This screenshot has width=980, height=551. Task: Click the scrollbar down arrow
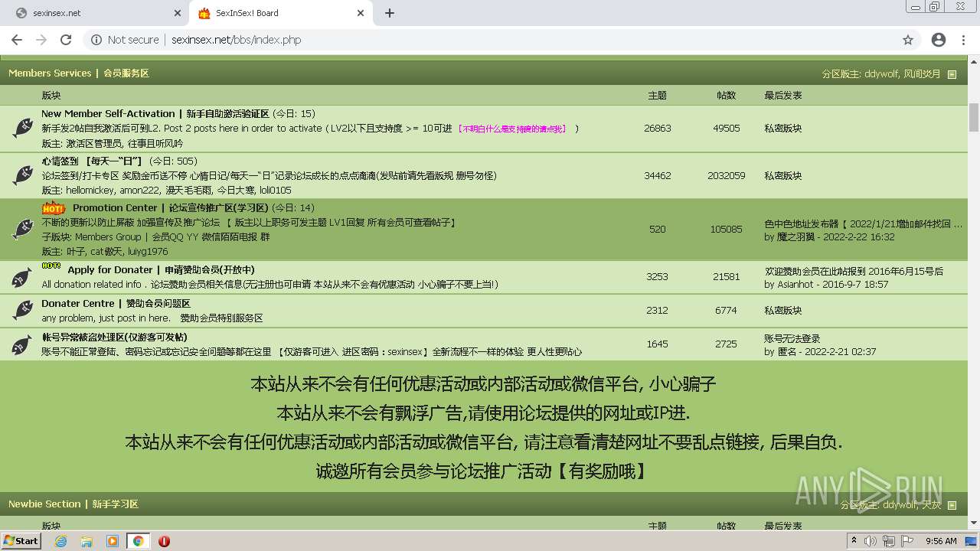click(x=974, y=523)
